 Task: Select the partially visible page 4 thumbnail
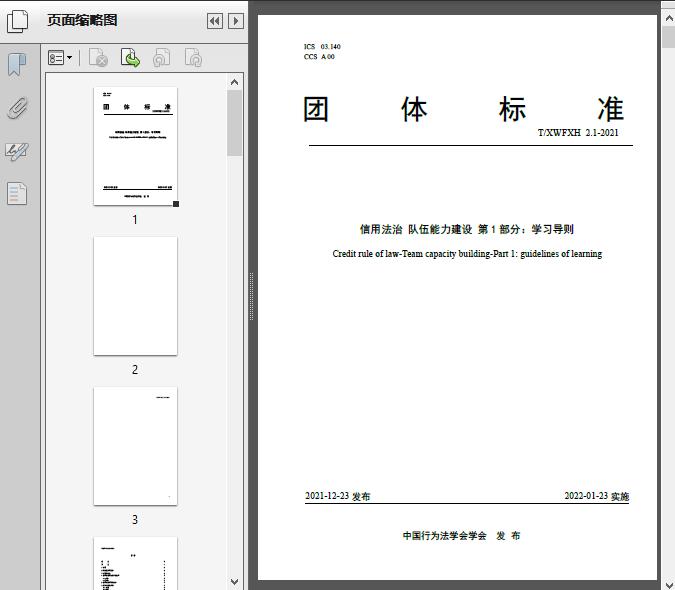click(135, 563)
